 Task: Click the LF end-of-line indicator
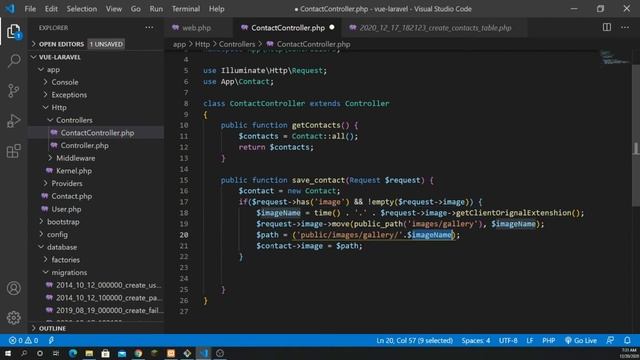tap(529, 340)
